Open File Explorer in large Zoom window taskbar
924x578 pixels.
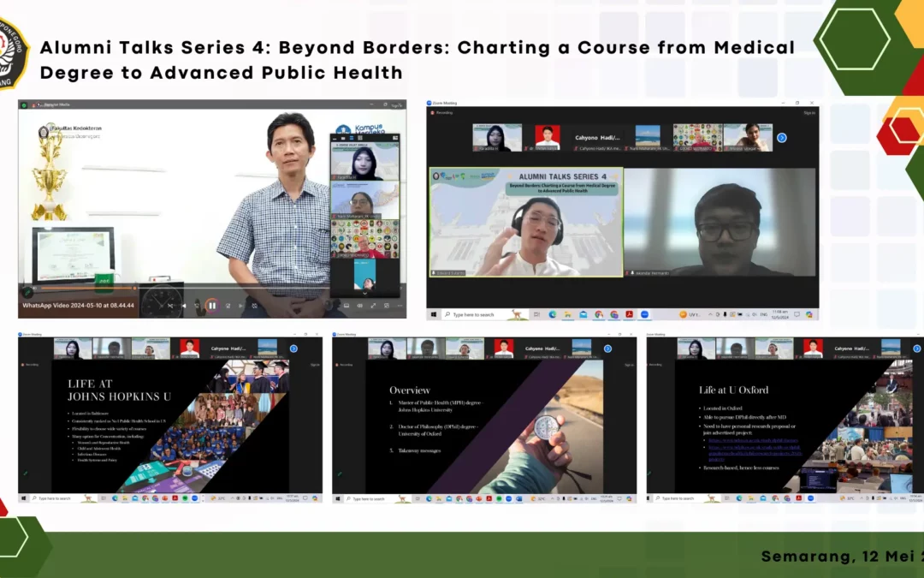click(568, 314)
